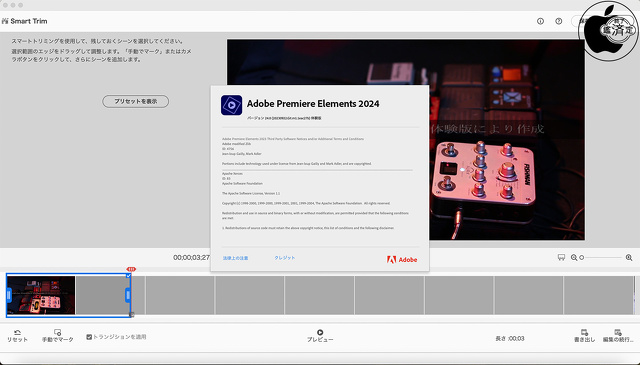The height and width of the screenshot is (365, 640).
Task: Select the first video clip thumbnail
Action: (x=41, y=295)
